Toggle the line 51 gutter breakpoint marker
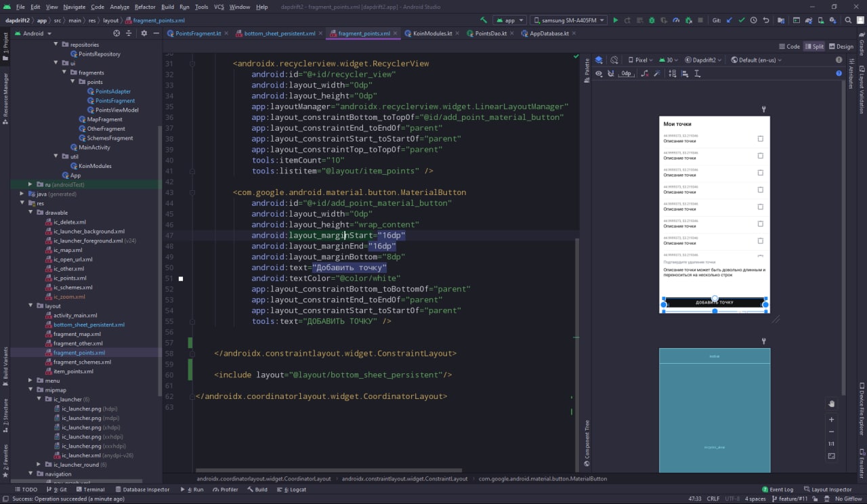867x504 pixels. click(x=181, y=278)
